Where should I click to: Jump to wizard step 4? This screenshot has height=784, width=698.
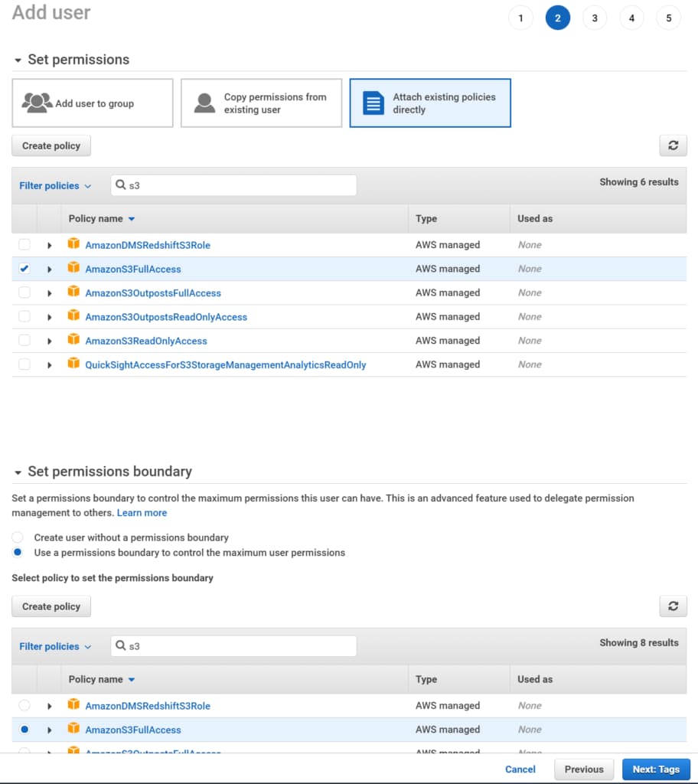click(x=631, y=18)
